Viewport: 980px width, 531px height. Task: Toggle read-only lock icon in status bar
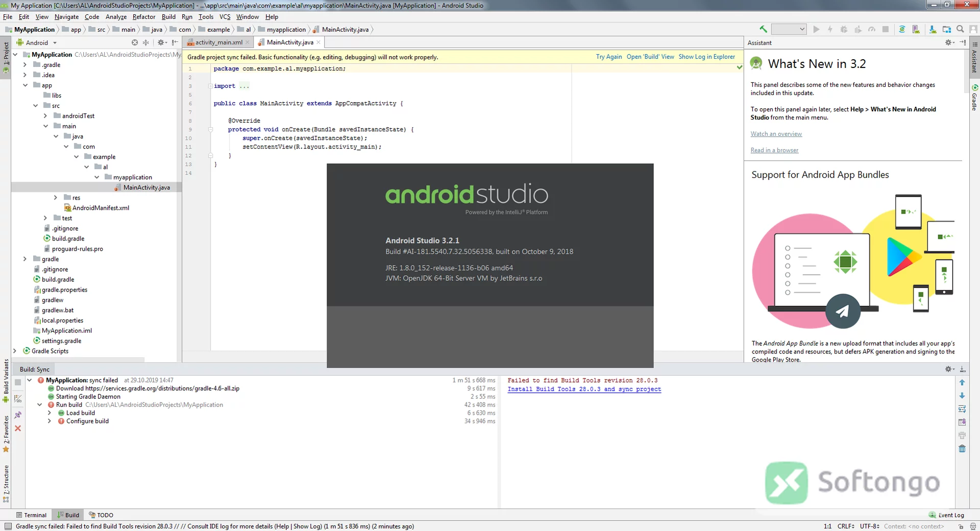(x=961, y=526)
